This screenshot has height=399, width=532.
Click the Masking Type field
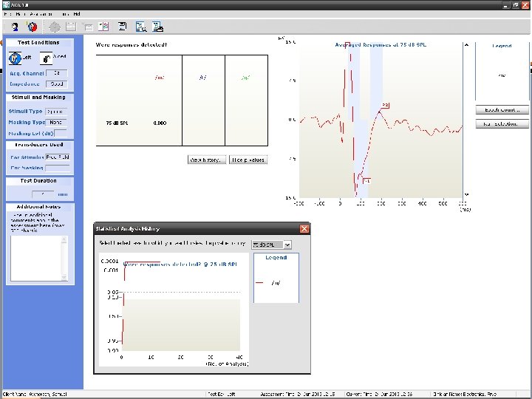coord(56,122)
